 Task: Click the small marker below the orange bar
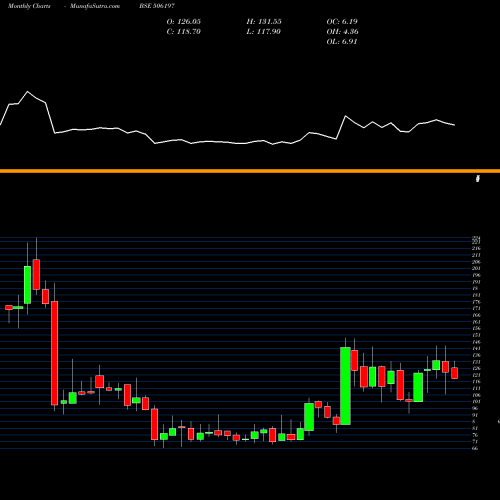click(478, 179)
